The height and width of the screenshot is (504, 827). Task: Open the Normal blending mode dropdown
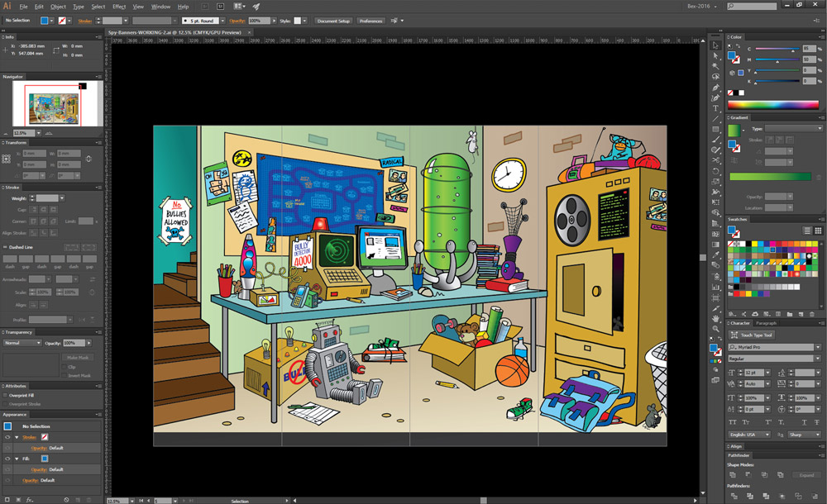coord(22,343)
